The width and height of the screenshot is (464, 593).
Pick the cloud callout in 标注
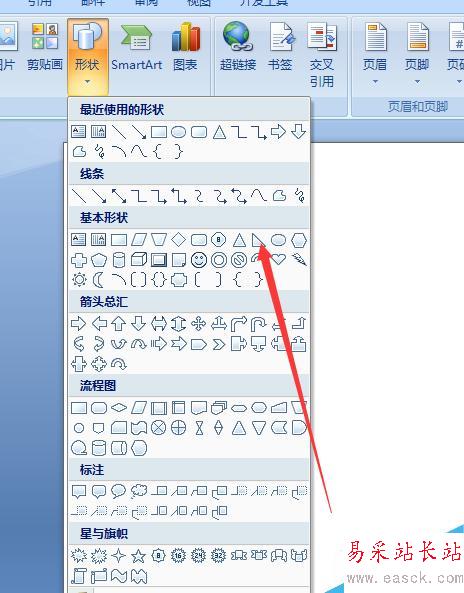coord(139,491)
